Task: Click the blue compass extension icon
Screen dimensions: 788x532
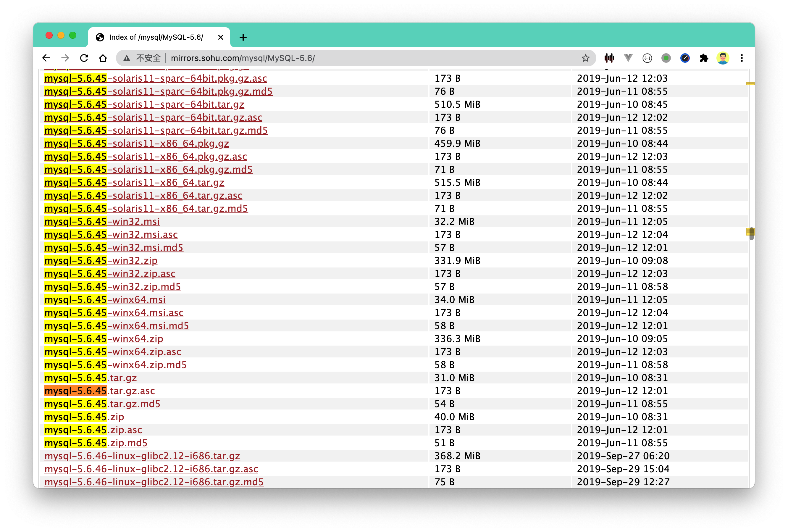Action: pos(685,58)
